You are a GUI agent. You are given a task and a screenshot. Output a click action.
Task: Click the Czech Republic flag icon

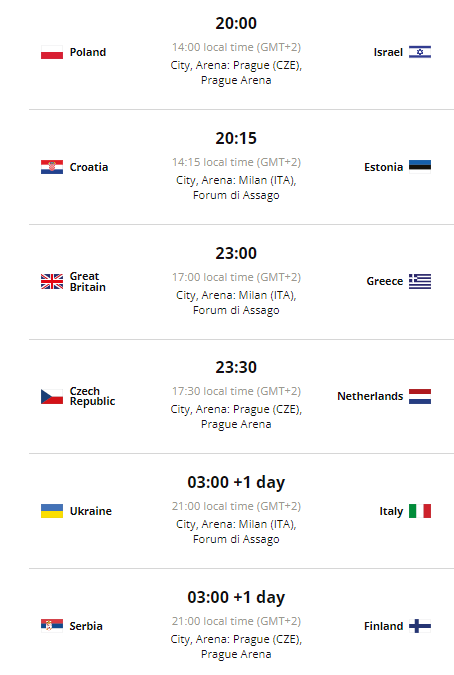pos(52,396)
